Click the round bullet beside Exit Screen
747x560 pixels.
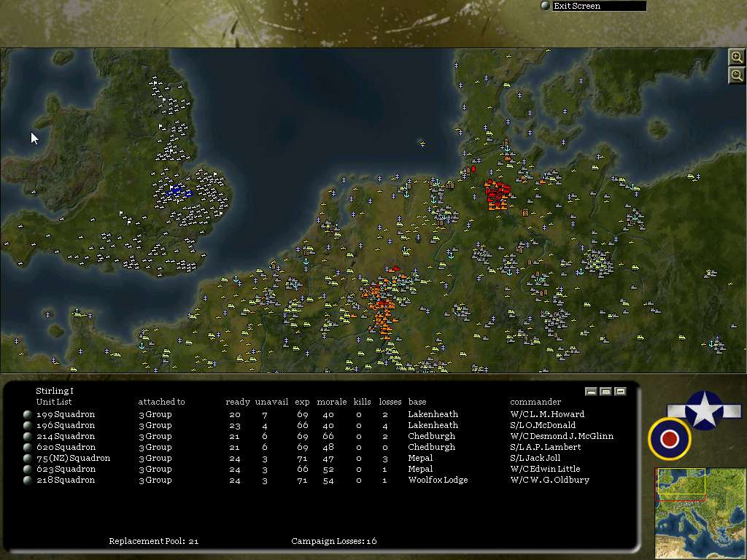[546, 6]
